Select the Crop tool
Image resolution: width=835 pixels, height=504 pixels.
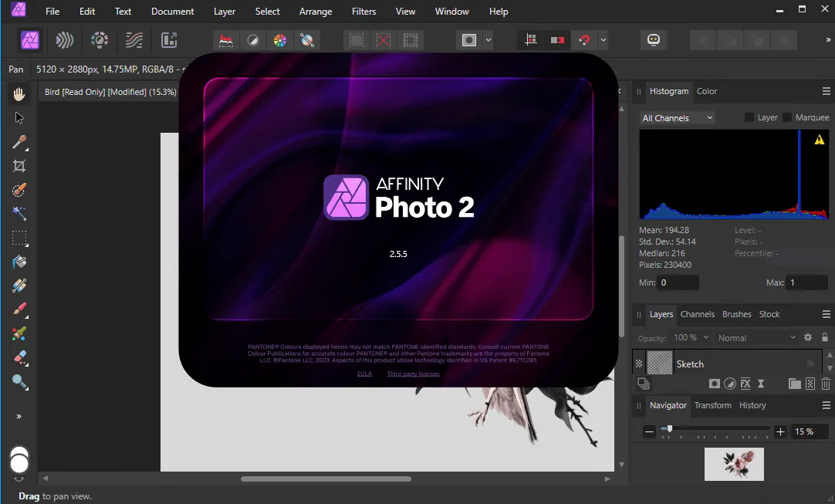pos(19,166)
